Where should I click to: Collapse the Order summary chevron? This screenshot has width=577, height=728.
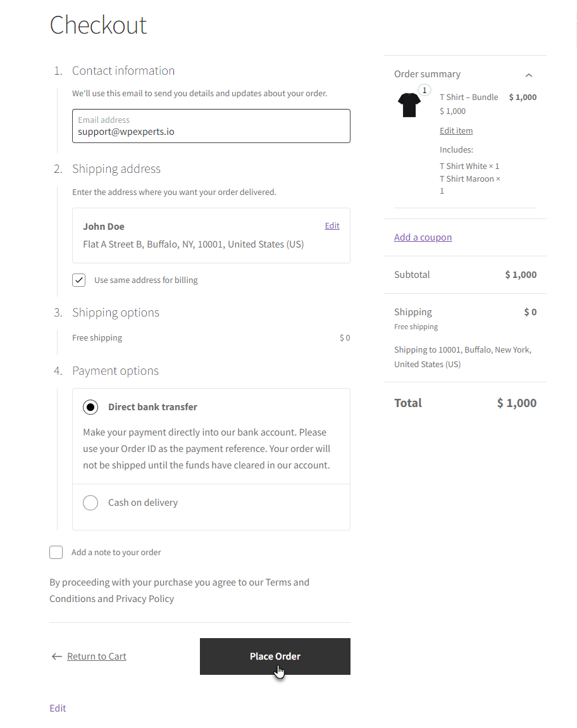tap(529, 75)
